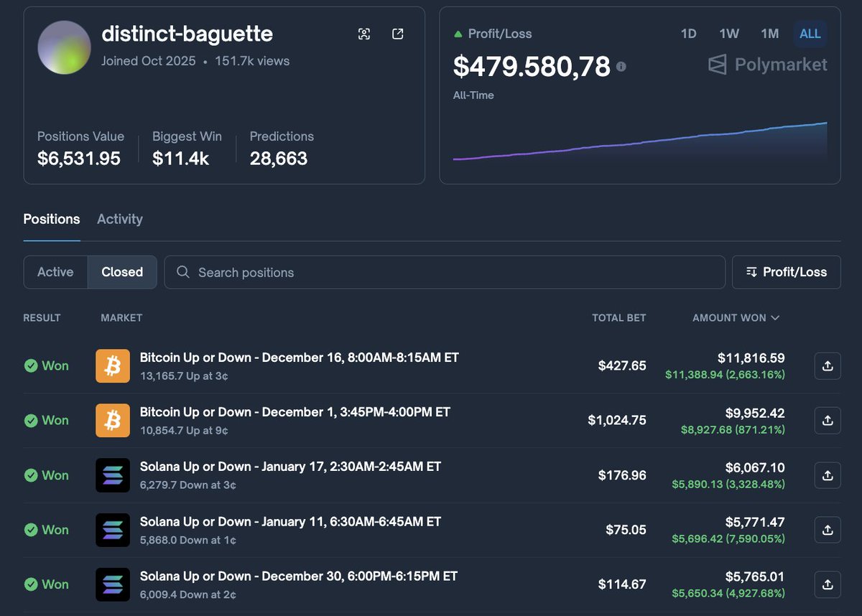The height and width of the screenshot is (616, 862).
Task: Open the Activity tab
Action: point(120,219)
